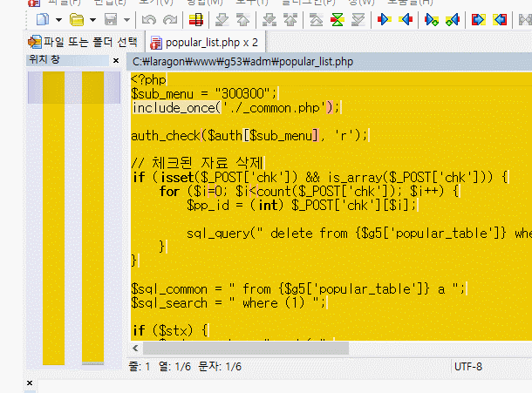
Task: Expand the Open recent files dropdown arrow
Action: 92,20
